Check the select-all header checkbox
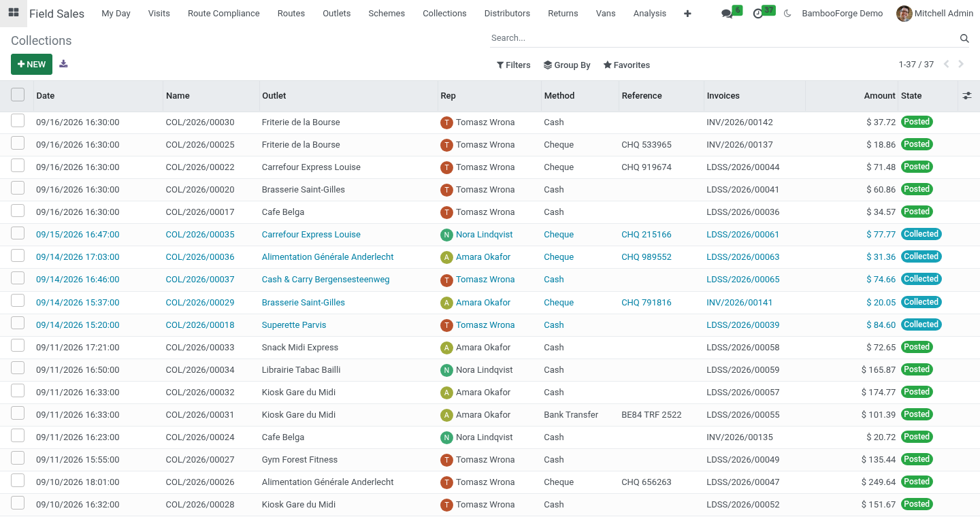This screenshot has height=517, width=980. click(x=18, y=95)
